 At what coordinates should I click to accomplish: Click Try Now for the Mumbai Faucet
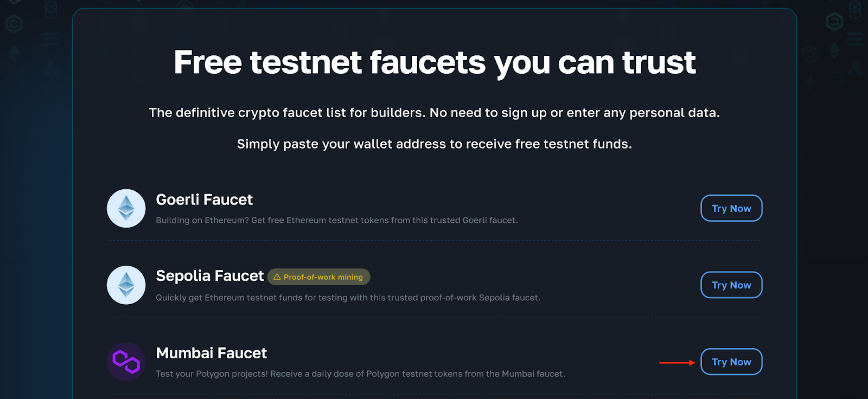tap(731, 362)
